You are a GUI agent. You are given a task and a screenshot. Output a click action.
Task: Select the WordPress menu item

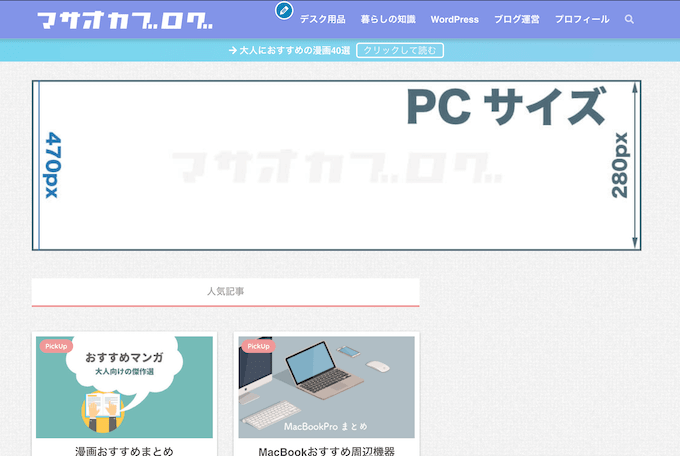tap(454, 20)
